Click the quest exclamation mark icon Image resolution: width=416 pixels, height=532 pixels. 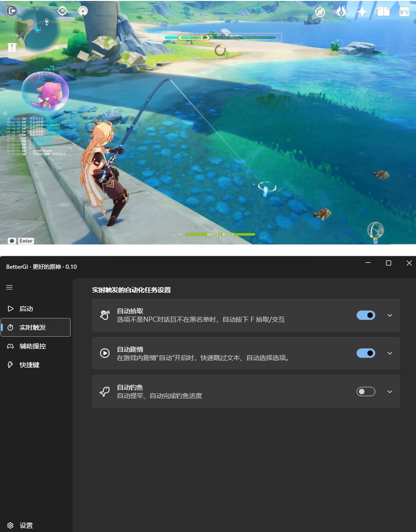click(12, 47)
